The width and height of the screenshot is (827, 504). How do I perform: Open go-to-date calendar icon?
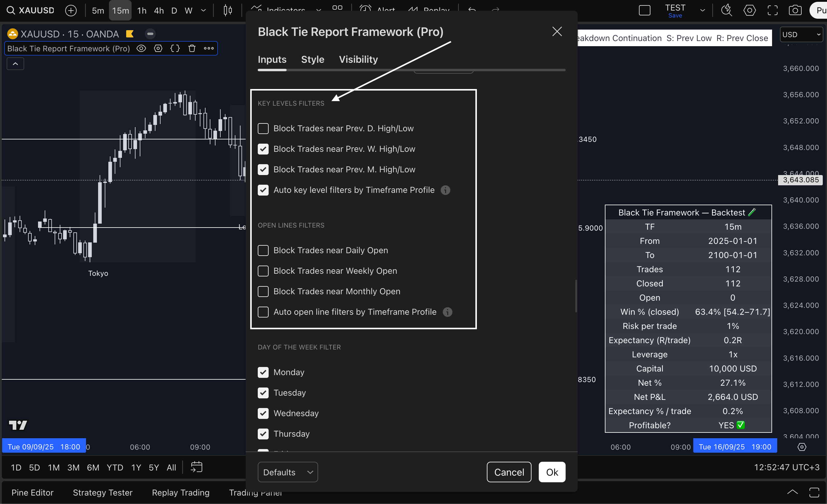(196, 467)
